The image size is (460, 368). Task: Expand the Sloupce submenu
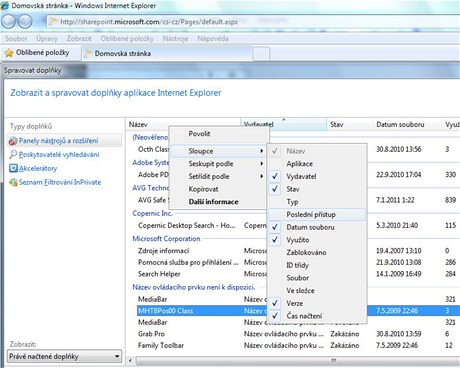click(x=218, y=151)
